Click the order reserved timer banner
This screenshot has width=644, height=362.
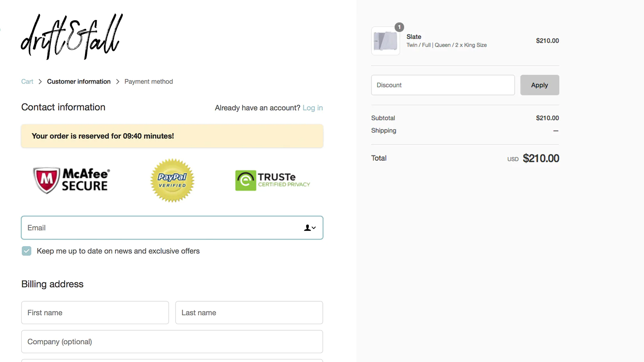(172, 136)
